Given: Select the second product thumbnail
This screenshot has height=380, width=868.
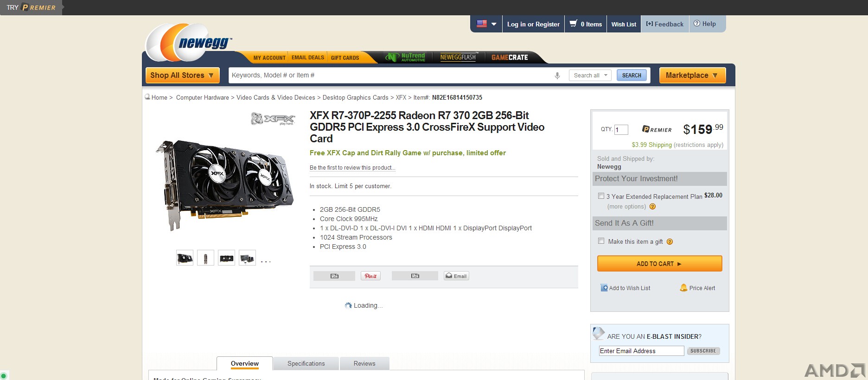Looking at the screenshot, I should click(205, 258).
